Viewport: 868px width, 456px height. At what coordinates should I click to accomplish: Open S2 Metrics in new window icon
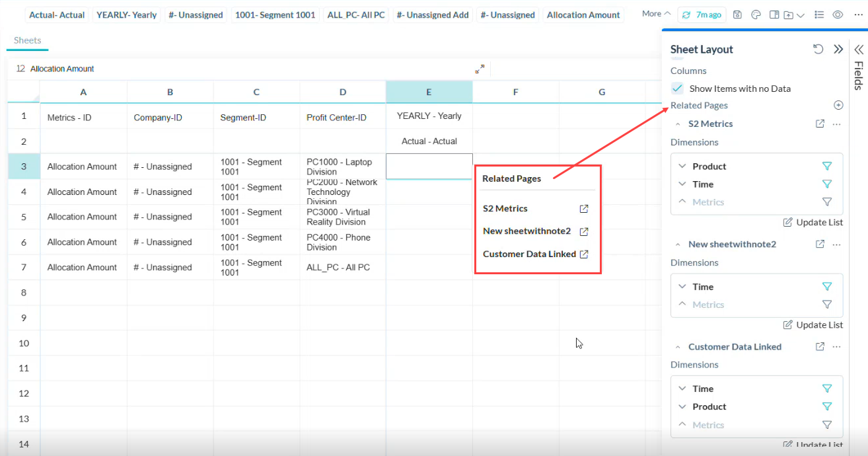pos(820,124)
